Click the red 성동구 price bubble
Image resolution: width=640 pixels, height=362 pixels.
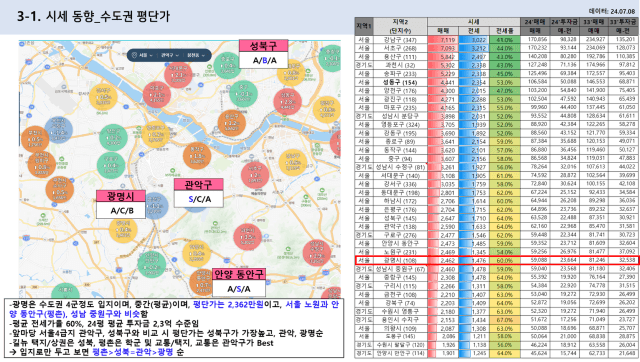288,101
